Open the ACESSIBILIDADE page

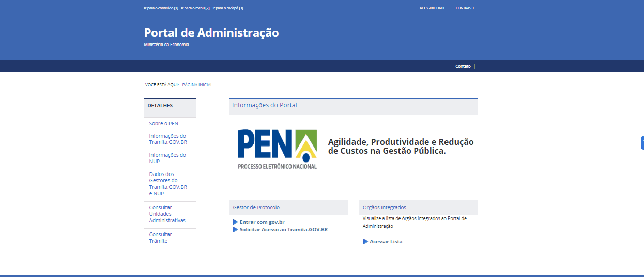click(x=432, y=8)
